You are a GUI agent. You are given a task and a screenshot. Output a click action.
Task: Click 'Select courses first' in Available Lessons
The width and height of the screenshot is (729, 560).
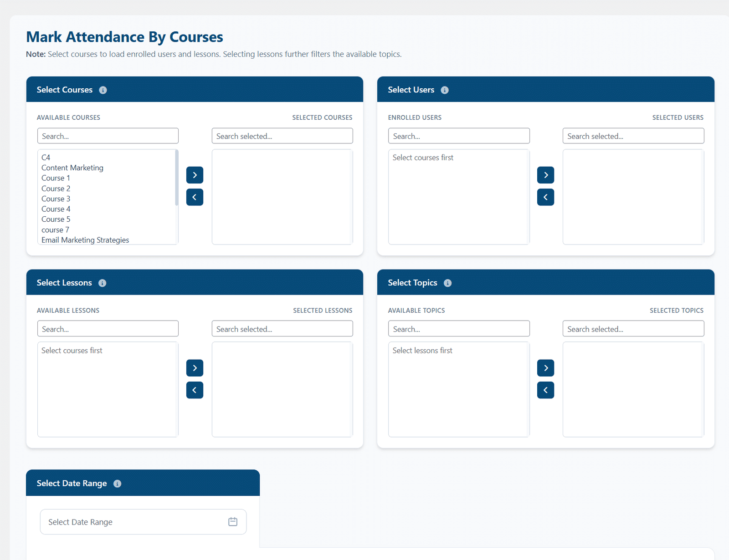click(72, 351)
